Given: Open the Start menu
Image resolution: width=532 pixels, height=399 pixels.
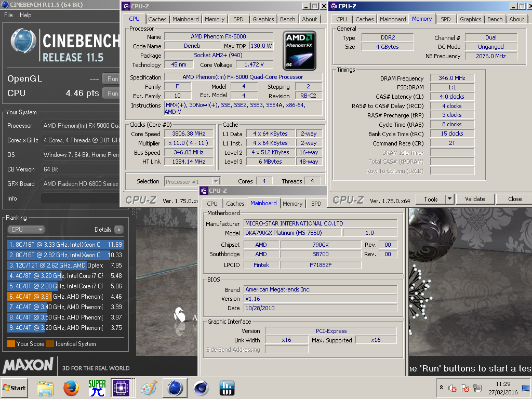Looking at the screenshot, I should coord(15,388).
